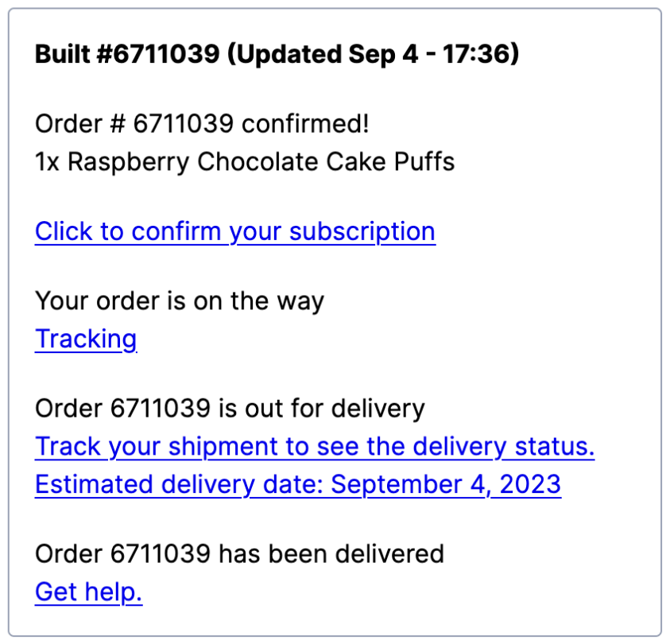
Task: Click the has been delivered status line
Action: [239, 553]
